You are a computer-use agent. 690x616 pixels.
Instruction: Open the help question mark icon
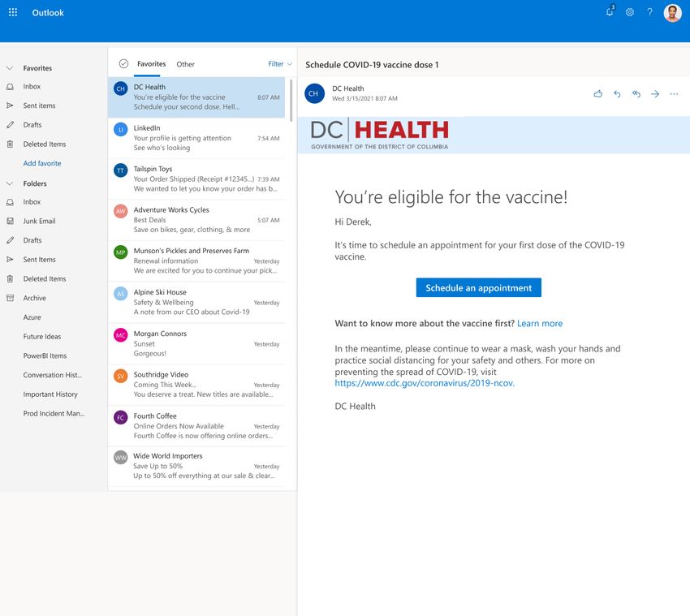point(649,12)
